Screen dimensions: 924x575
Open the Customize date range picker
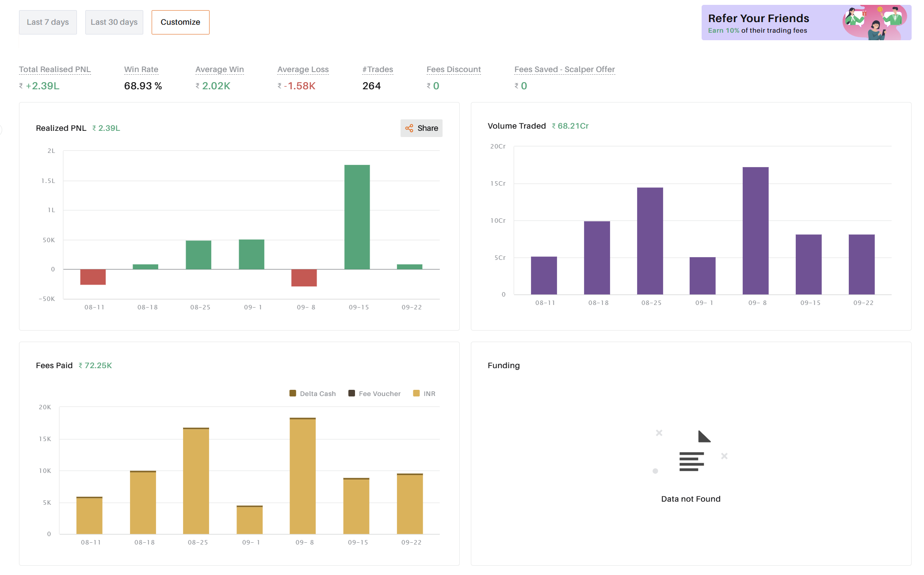180,22
